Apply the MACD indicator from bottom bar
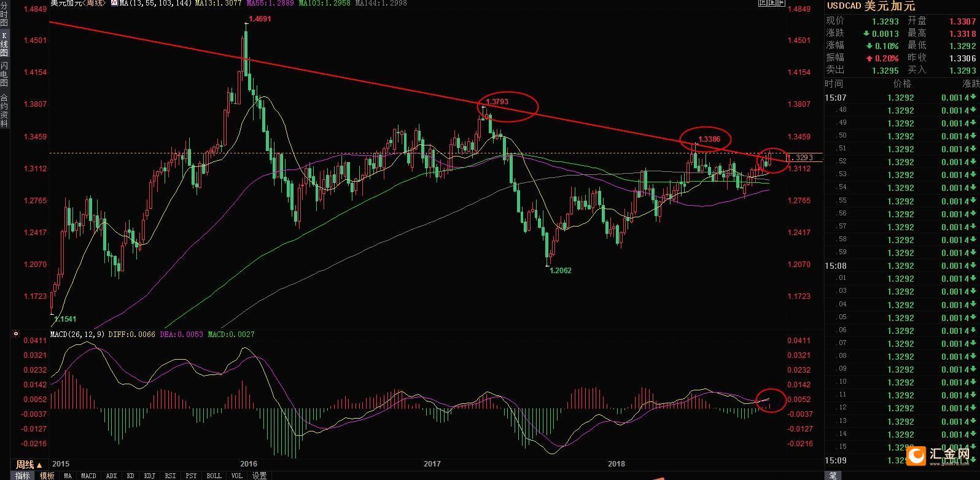The image size is (980, 480). (x=88, y=476)
